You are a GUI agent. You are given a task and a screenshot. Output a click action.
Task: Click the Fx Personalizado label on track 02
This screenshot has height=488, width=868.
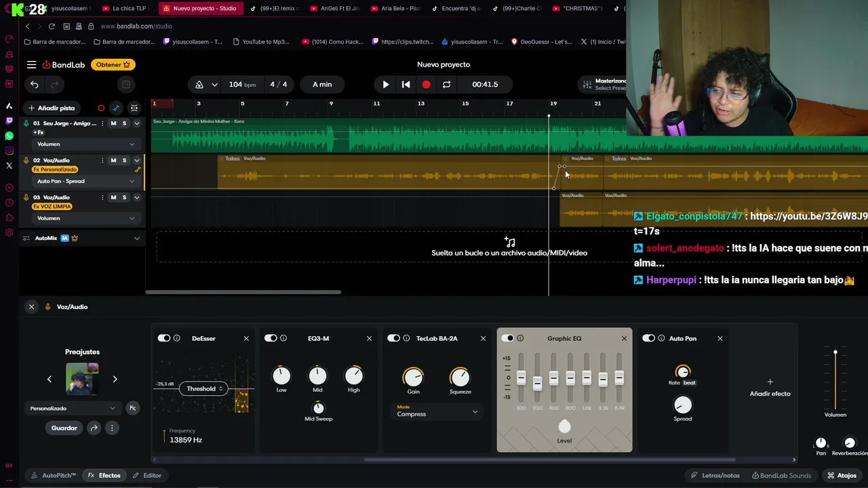(55, 169)
